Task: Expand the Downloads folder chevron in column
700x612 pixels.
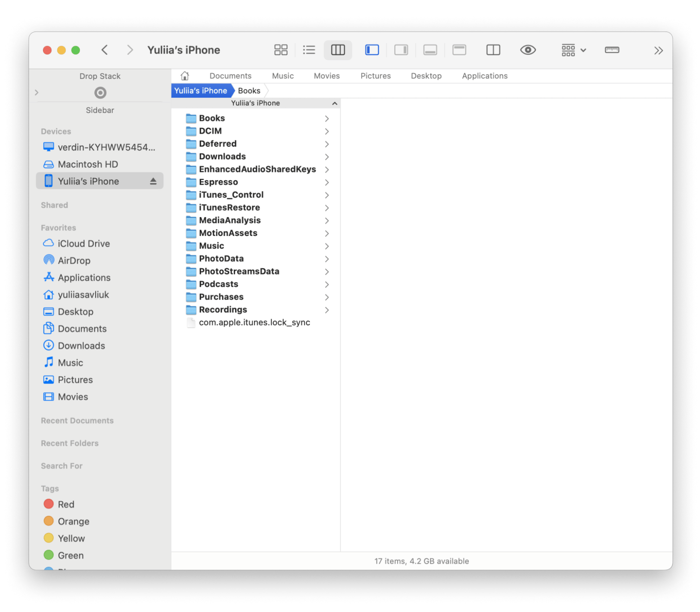Action: tap(327, 157)
